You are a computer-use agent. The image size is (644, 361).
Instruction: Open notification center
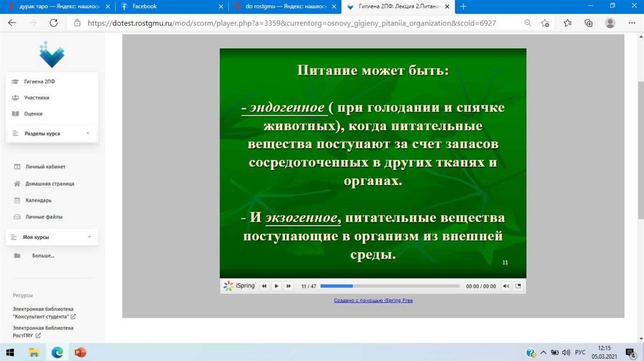630,352
